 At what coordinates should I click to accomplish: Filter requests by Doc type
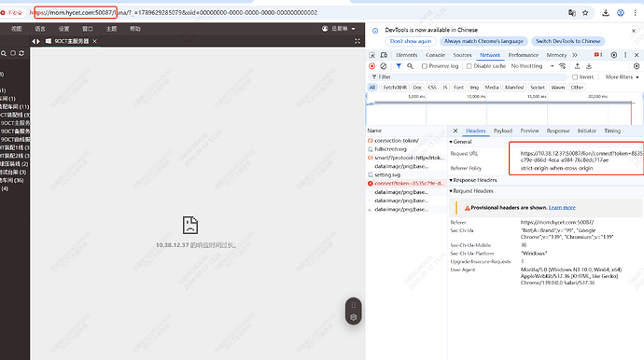point(417,88)
